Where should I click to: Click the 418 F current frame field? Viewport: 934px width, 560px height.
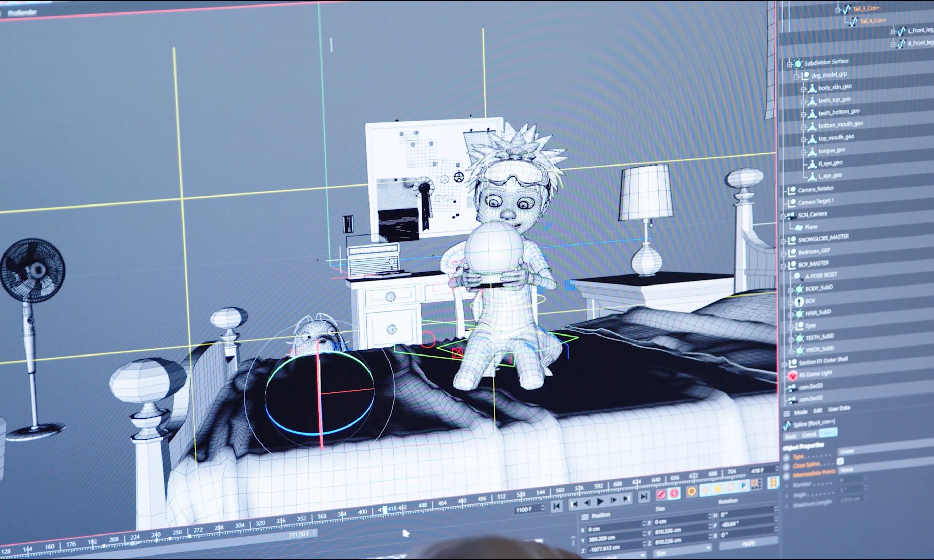click(x=764, y=470)
